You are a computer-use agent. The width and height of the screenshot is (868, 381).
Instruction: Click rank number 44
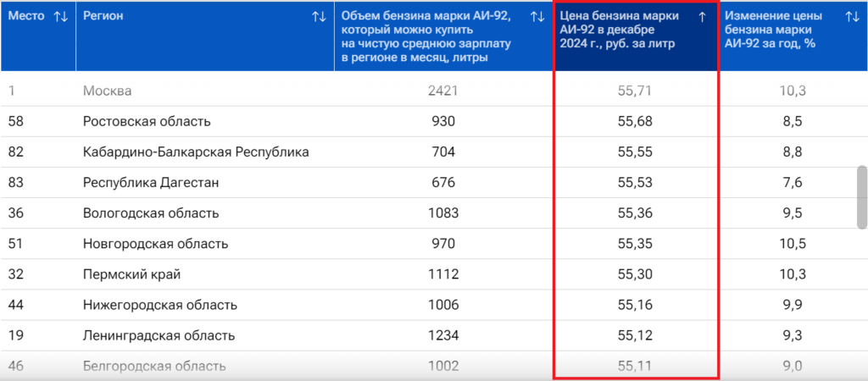(x=15, y=305)
